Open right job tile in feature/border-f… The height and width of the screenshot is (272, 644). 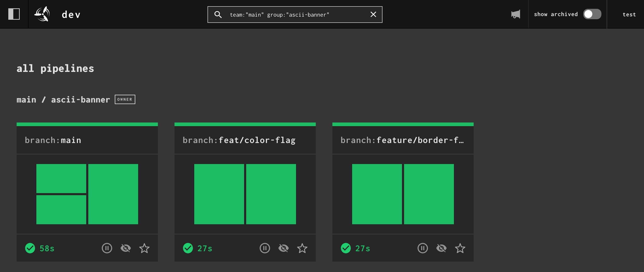429,194
